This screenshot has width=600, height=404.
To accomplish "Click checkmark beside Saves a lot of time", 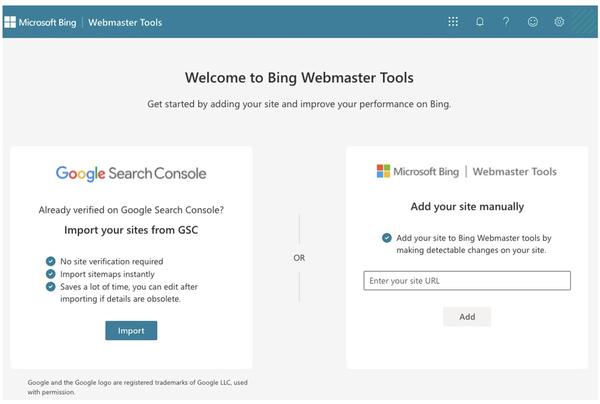I will (x=51, y=287).
